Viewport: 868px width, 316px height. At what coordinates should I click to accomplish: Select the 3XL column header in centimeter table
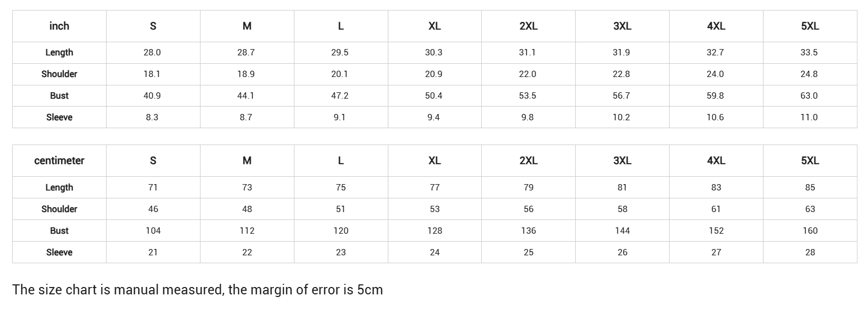tap(622, 161)
